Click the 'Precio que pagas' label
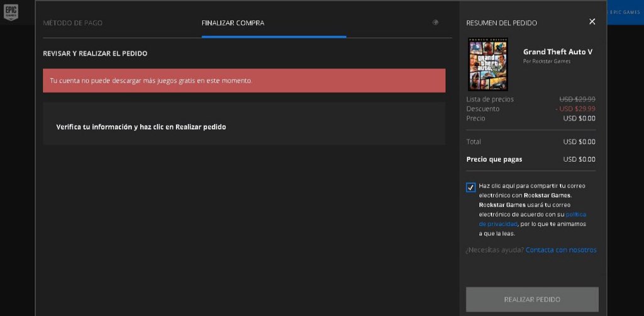 pos(494,159)
